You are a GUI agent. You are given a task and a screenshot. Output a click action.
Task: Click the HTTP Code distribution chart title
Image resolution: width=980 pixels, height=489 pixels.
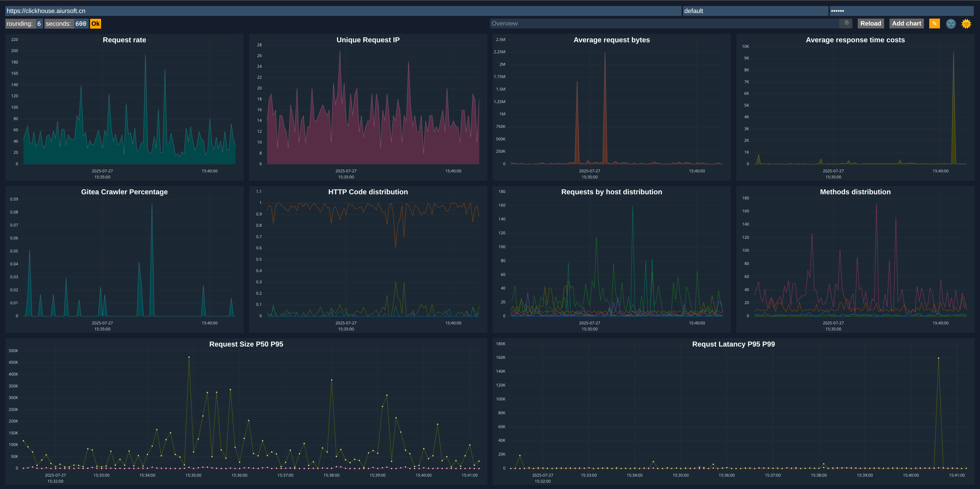coord(368,192)
